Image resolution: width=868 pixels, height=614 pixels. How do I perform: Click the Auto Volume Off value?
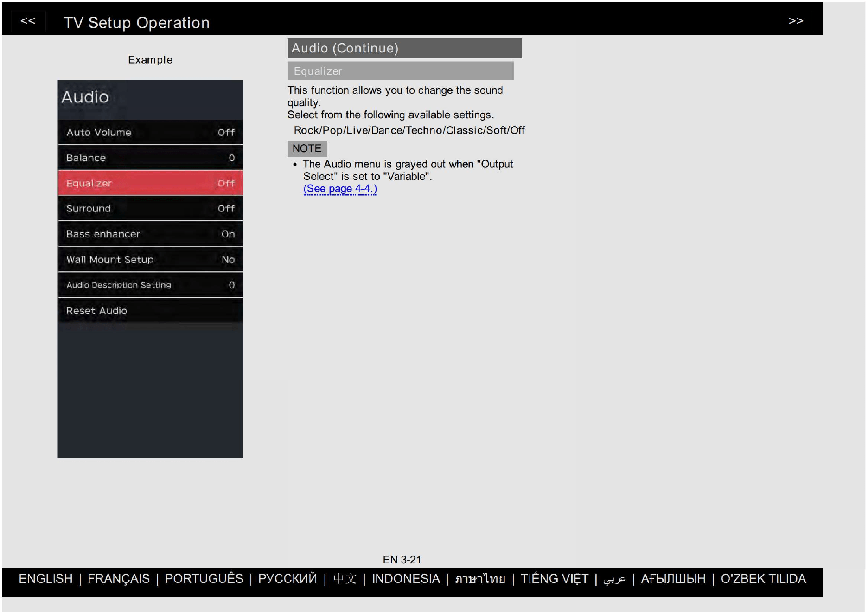click(226, 133)
